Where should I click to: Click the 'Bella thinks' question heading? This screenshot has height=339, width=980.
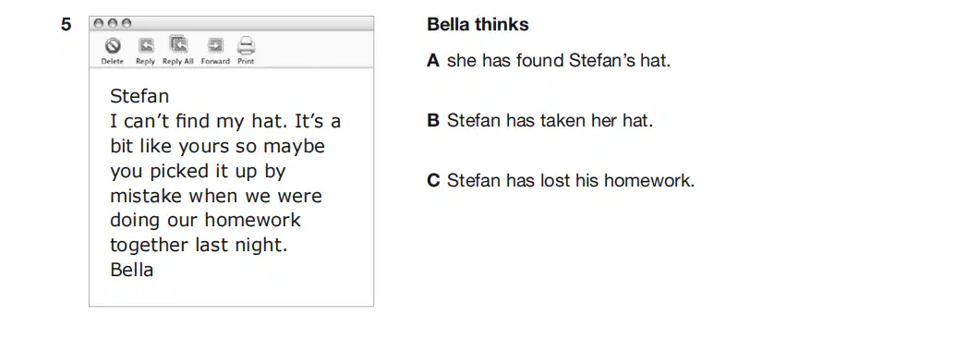coord(478,25)
